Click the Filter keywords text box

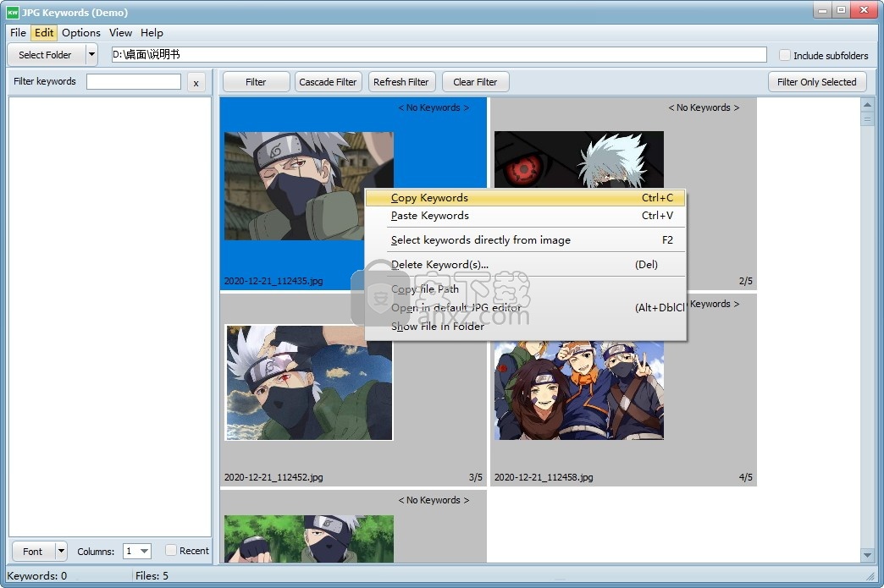(x=134, y=82)
